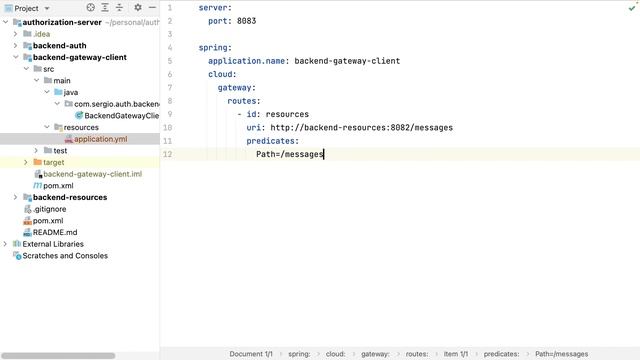Select Scratches and Consoles

pyautogui.click(x=65, y=256)
